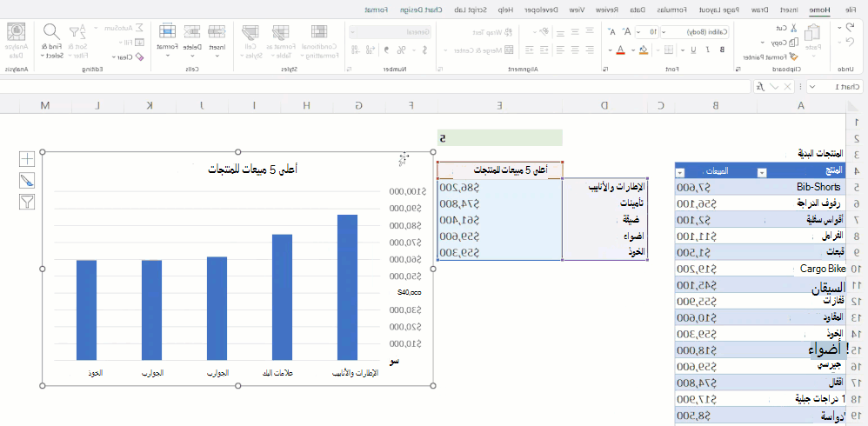Click the Analyze Data icon
Image resolution: width=868 pixels, height=426 pixels.
(x=16, y=31)
